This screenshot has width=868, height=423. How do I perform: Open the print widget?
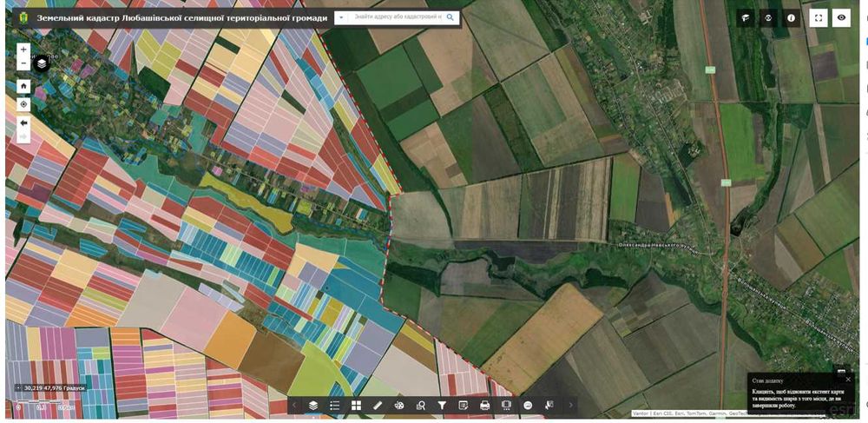tap(485, 406)
